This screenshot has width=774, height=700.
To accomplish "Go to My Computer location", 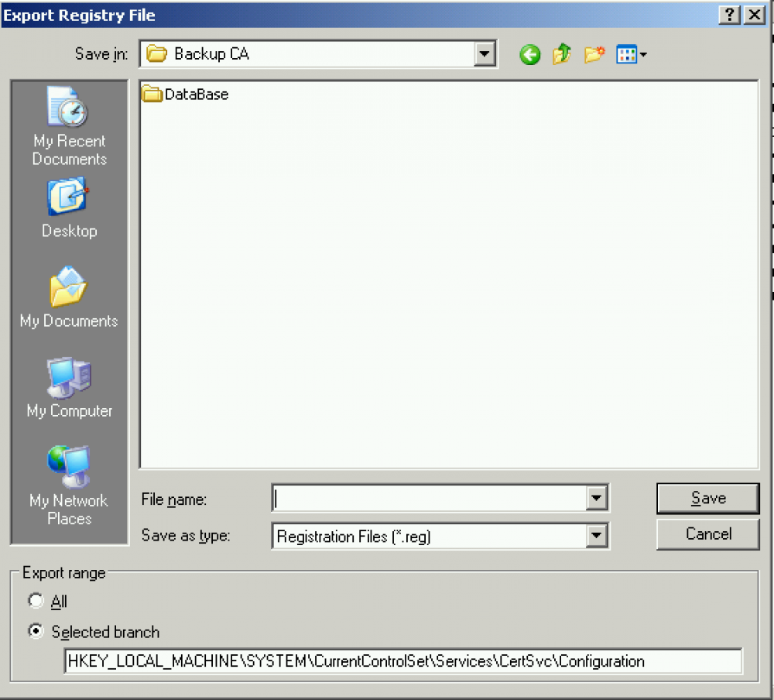I will pos(69,389).
